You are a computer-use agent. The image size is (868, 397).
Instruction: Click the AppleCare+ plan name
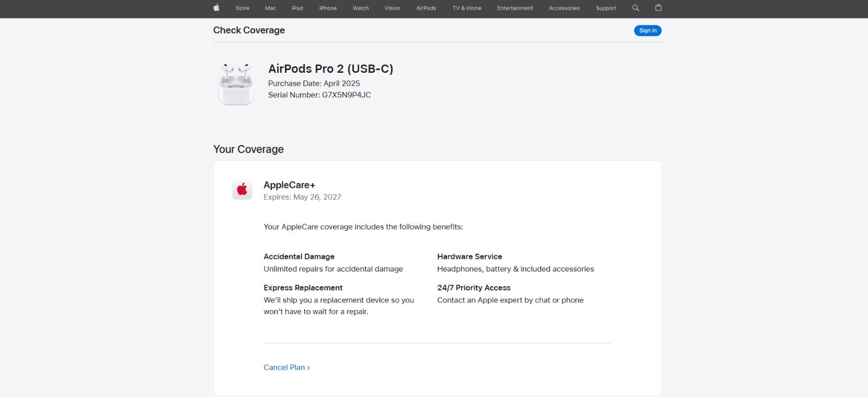click(x=289, y=185)
